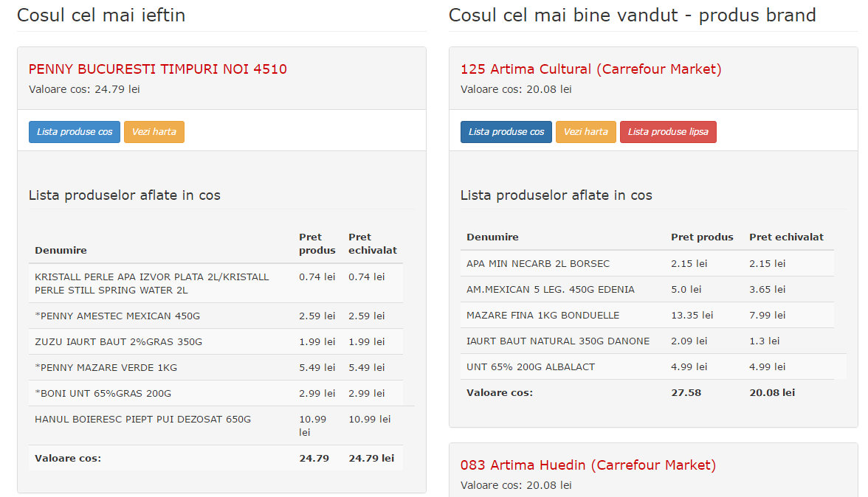Viewport: 868px width, 497px height.
Task: Click the 1.3 lei equivalent price for IAURT DANONE
Action: click(765, 341)
